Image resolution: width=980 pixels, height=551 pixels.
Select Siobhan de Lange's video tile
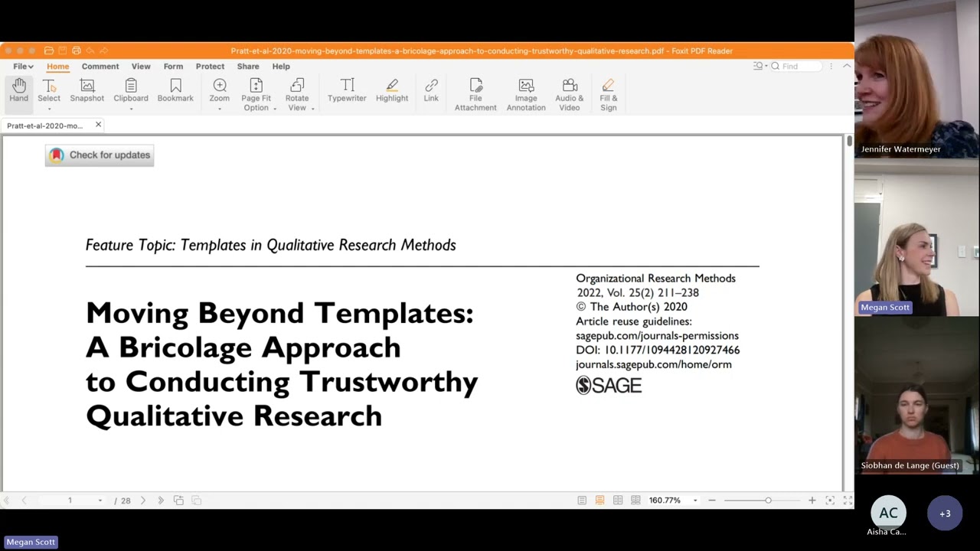click(917, 396)
